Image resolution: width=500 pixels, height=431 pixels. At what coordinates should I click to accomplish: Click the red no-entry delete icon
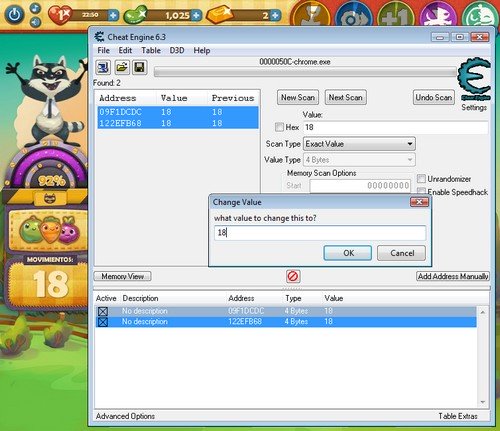(x=293, y=276)
